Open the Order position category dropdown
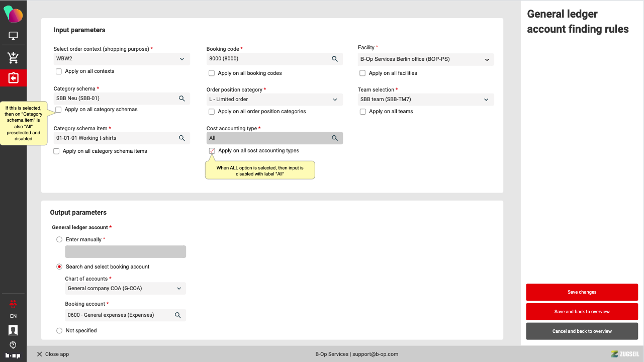 335,100
